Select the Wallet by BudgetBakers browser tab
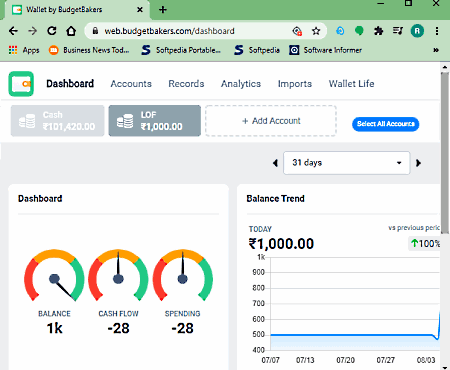Viewport: 450px width, 370px height. pyautogui.click(x=77, y=10)
